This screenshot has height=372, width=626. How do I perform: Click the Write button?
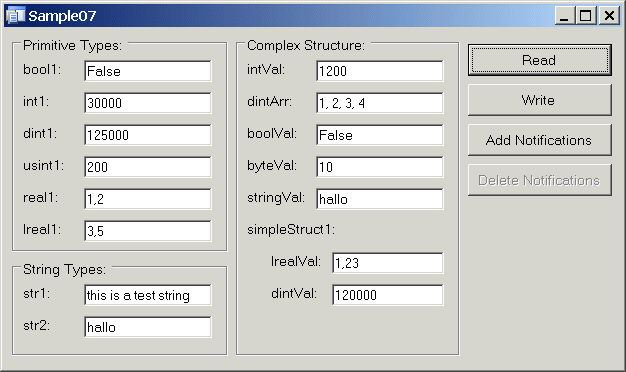539,100
